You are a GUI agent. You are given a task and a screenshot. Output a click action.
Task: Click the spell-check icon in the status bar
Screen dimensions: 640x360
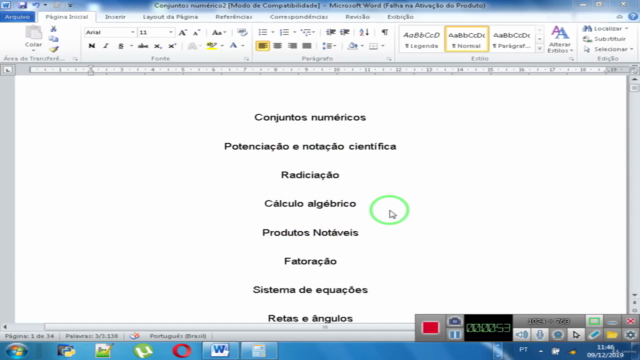tap(135, 336)
